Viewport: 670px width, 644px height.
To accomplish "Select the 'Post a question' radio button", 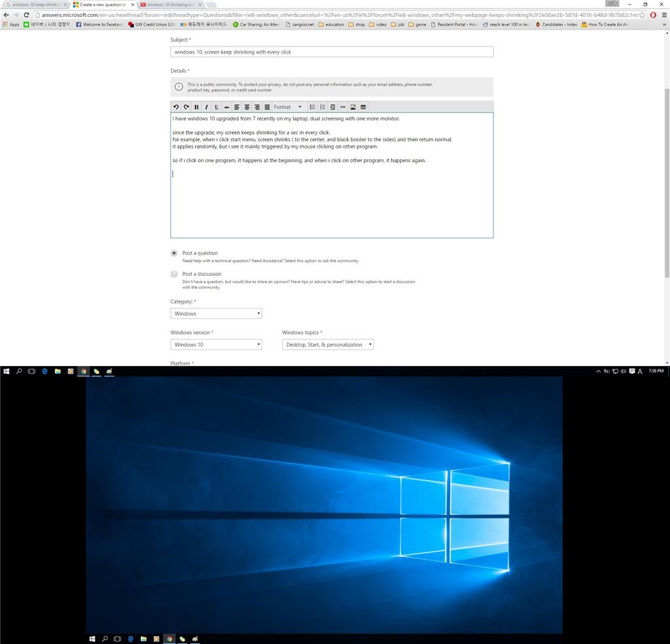I will click(x=174, y=253).
